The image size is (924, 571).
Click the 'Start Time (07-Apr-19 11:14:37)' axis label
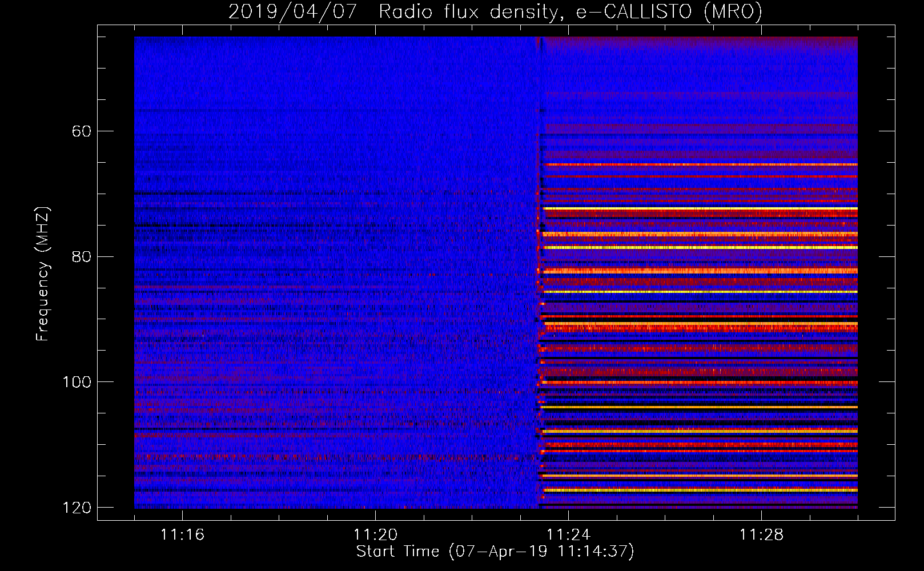point(495,552)
